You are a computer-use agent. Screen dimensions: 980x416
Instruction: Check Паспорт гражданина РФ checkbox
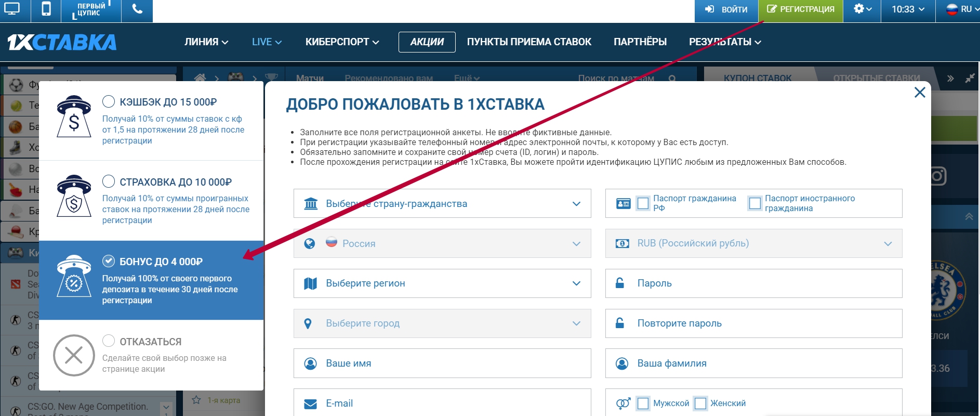[643, 203]
